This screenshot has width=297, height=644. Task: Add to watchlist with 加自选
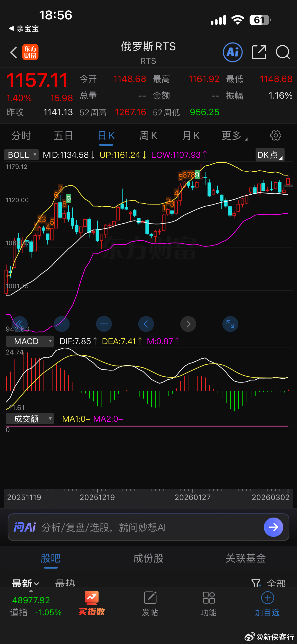click(268, 603)
